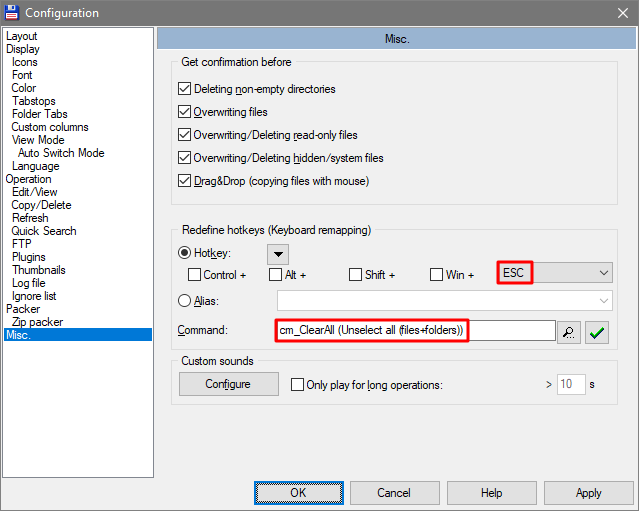Open the Alias combo box
639x511 pixels.
pos(445,301)
